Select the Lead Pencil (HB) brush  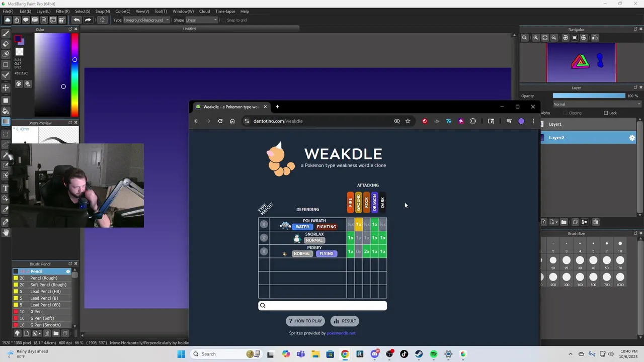tap(42, 292)
